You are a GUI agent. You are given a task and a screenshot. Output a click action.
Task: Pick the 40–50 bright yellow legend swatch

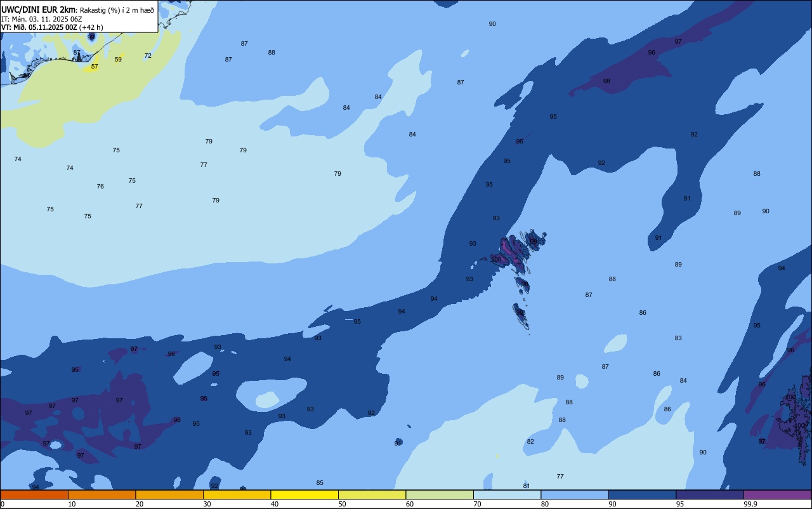coord(304,494)
